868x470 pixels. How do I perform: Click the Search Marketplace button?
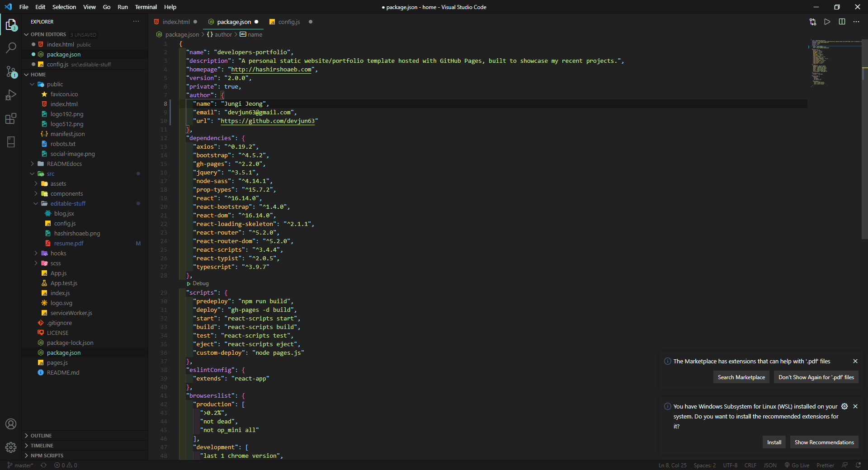741,377
